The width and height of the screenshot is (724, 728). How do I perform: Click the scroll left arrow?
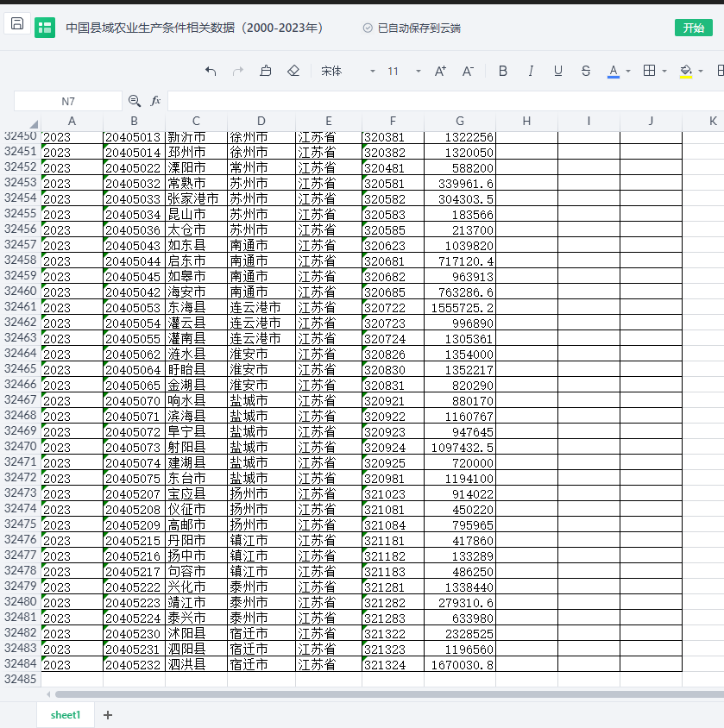click(48, 694)
